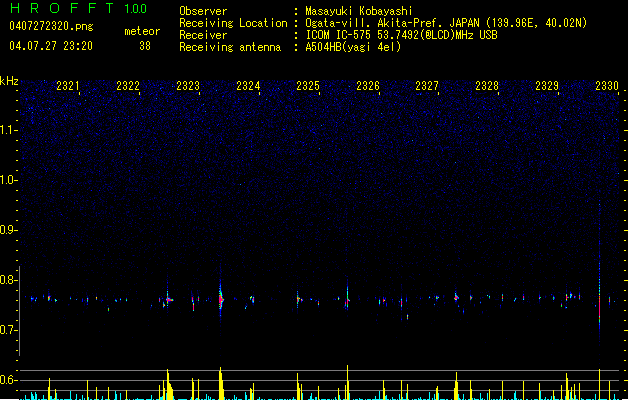The width and height of the screenshot is (629, 400).
Task: Select the filename 0407272320.png
Action: coord(51,26)
